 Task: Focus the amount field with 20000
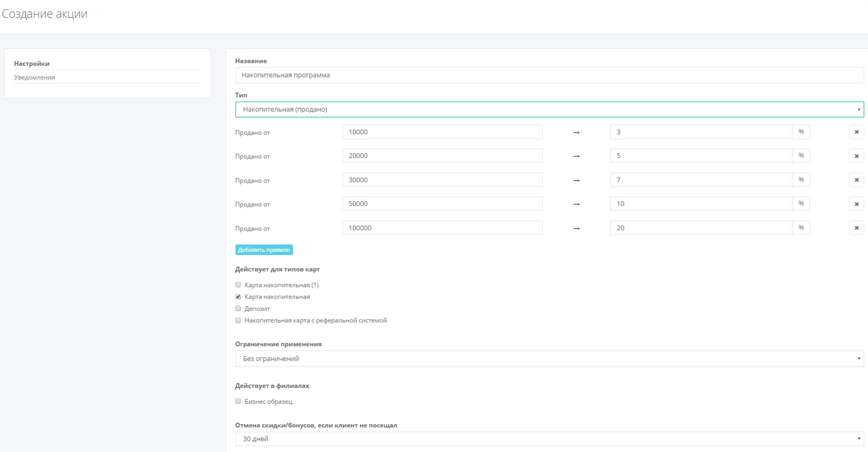click(443, 156)
